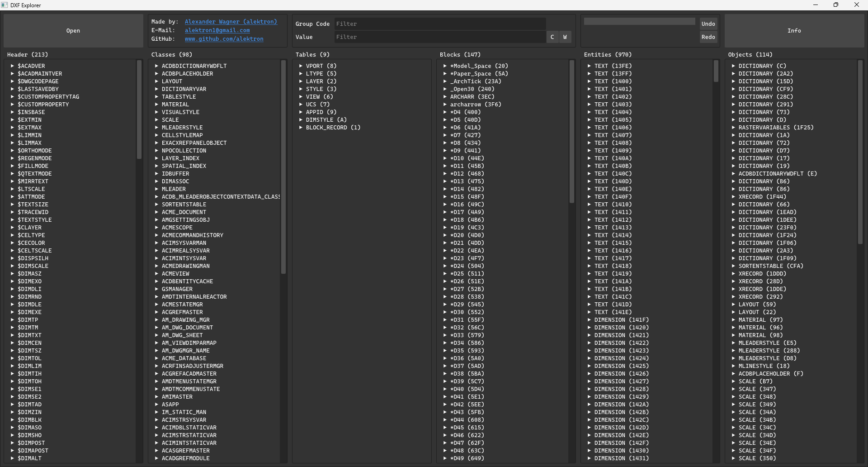Click the Redo button
Viewport: 868px width, 467px height.
708,37
